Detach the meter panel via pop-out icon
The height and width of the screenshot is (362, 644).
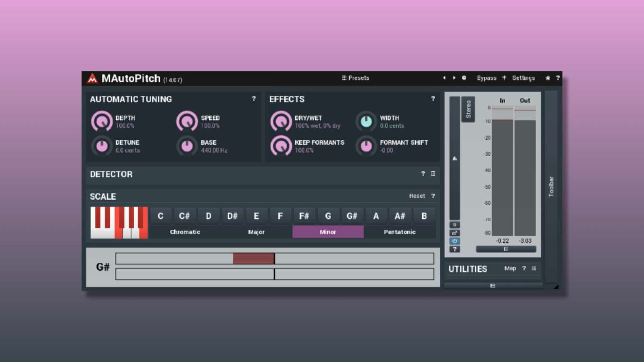click(x=455, y=233)
